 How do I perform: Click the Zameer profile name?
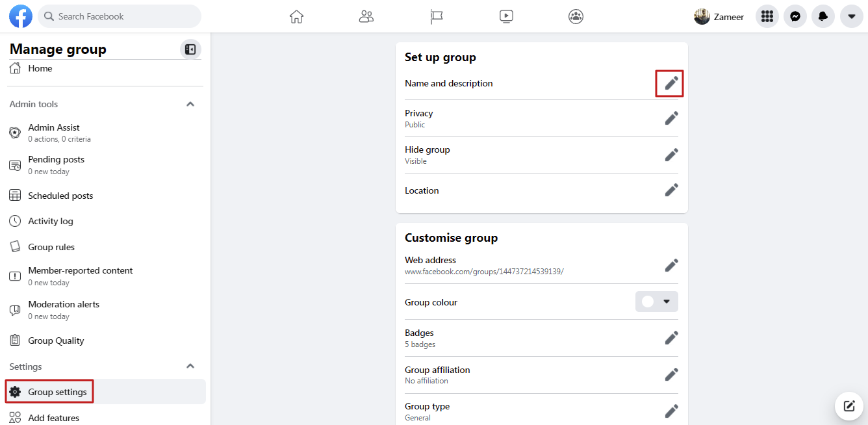point(729,17)
